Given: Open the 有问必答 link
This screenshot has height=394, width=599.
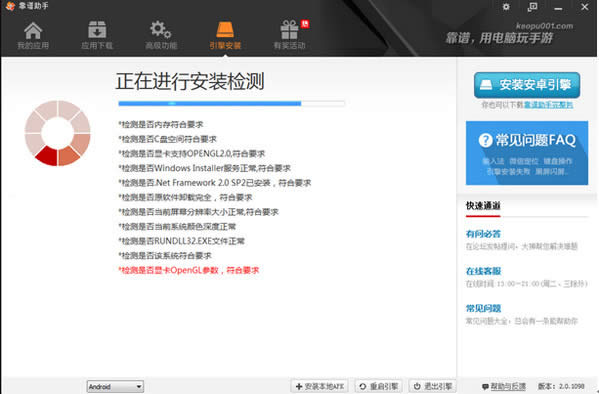Looking at the screenshot, I should pyautogui.click(x=483, y=234).
